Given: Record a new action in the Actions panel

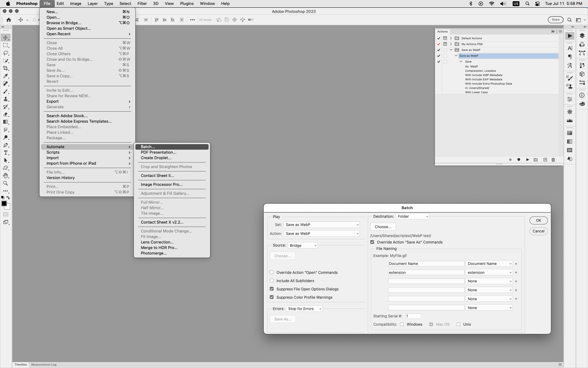Looking at the screenshot, I should point(519,160).
